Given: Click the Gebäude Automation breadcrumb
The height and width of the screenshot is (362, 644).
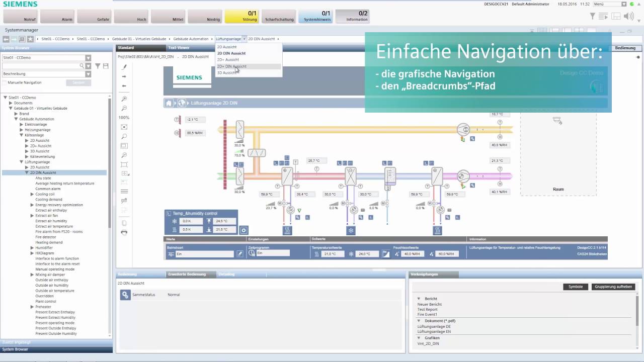Looking at the screenshot, I should pos(191,39).
